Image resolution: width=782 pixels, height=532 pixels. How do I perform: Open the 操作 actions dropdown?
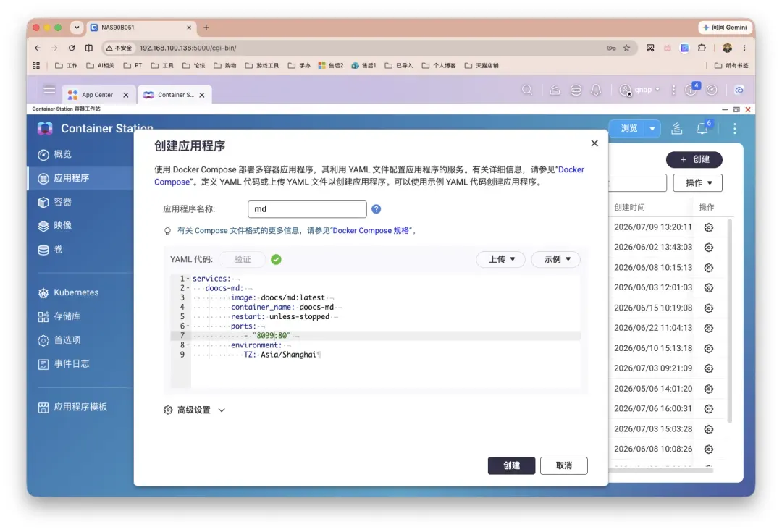(x=698, y=183)
